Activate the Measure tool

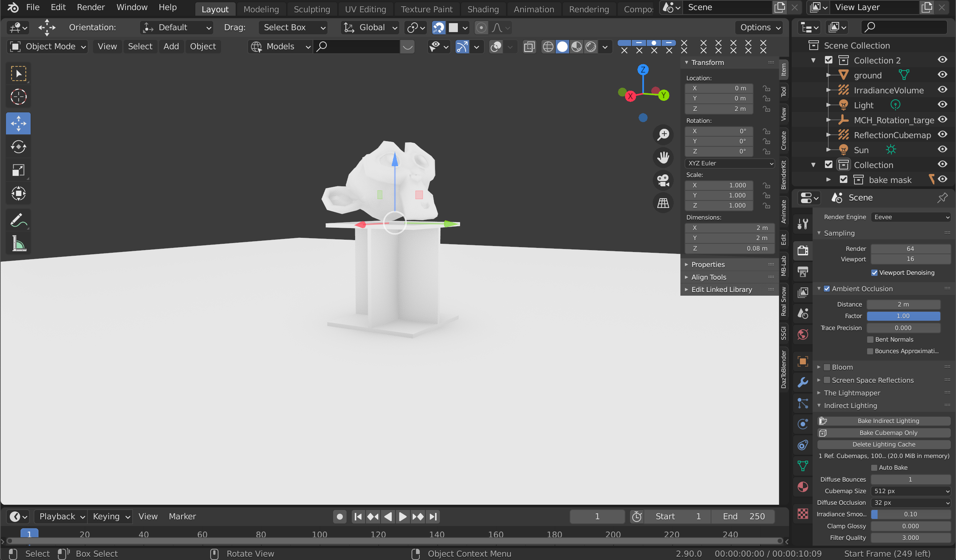18,243
